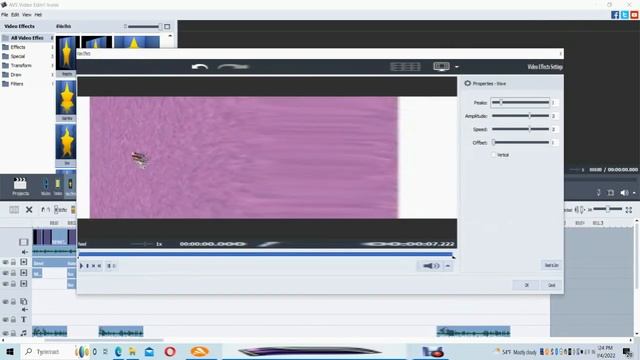Toggle main preview volume speaker icon
Screen dimensions: 640x360
(624, 193)
